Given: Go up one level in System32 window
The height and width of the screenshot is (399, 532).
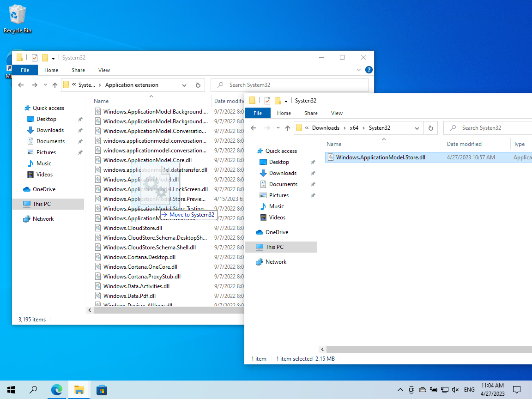Looking at the screenshot, I should point(54,85).
